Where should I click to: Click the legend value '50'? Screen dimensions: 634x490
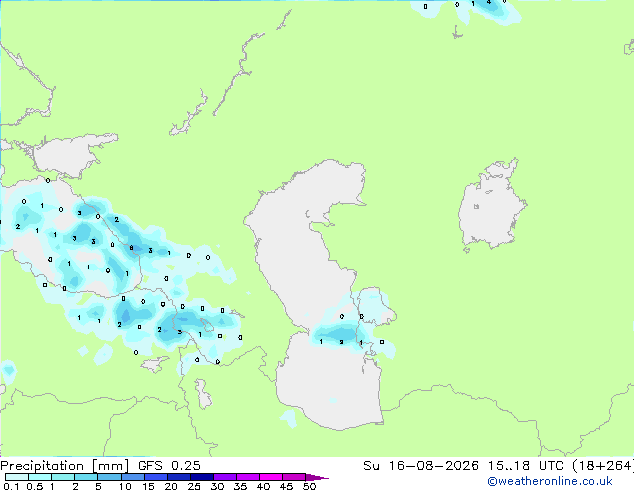(310, 486)
